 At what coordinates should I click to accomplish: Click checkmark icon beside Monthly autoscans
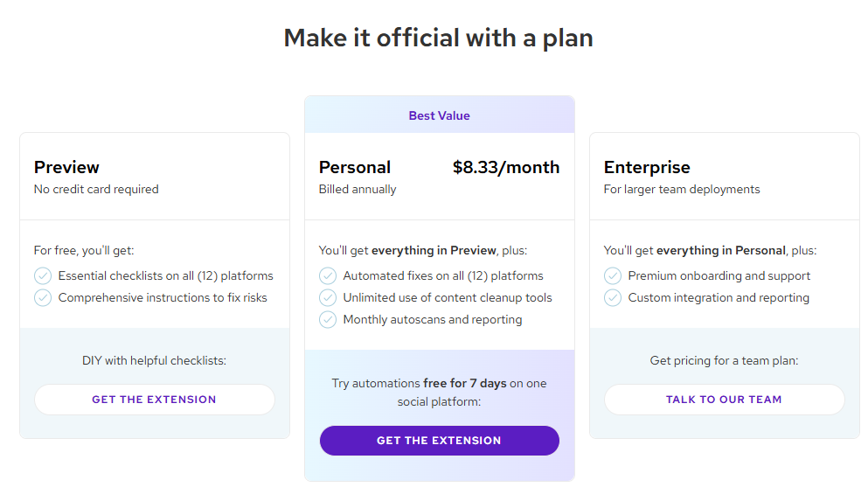(x=328, y=320)
